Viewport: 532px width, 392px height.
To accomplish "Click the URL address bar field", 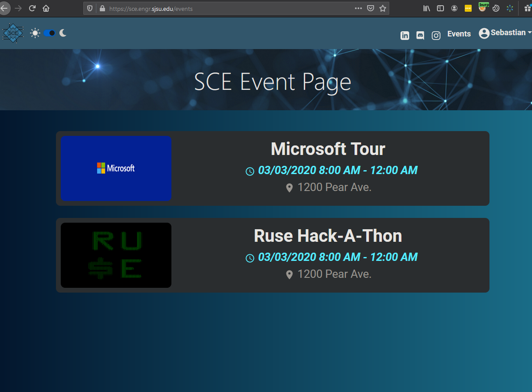I will tap(226, 9).
